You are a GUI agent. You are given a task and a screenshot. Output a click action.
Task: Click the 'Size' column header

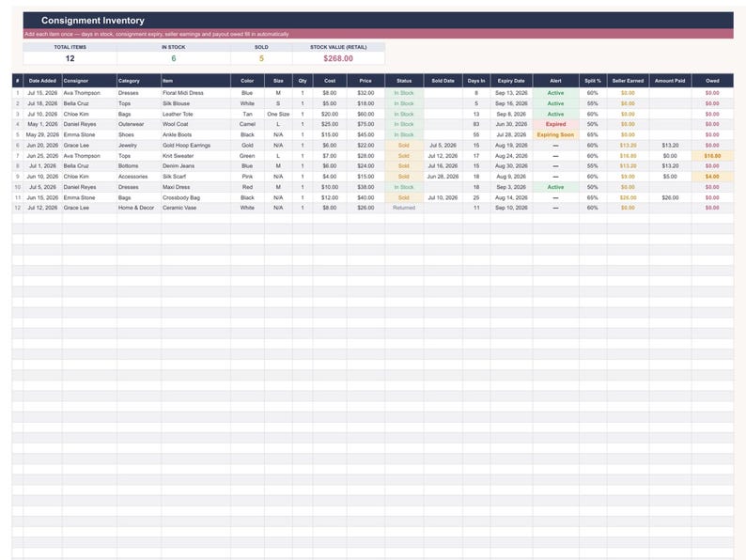pos(278,81)
